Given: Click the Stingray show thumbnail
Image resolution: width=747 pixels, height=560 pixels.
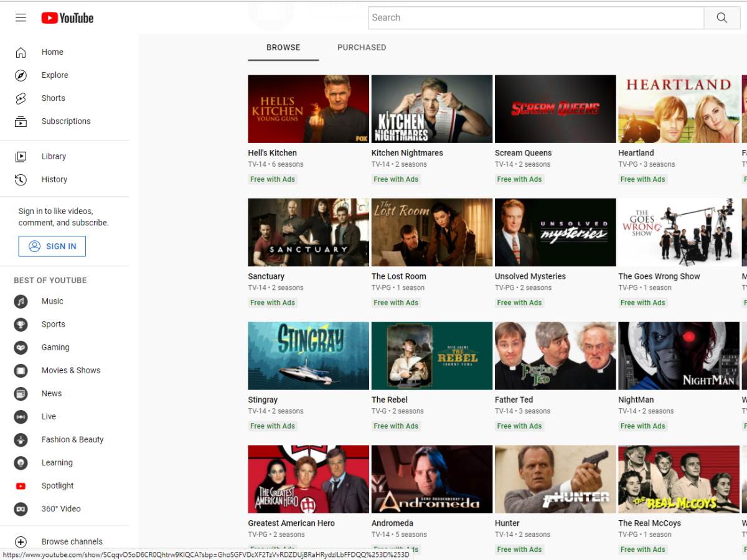Looking at the screenshot, I should click(x=308, y=355).
